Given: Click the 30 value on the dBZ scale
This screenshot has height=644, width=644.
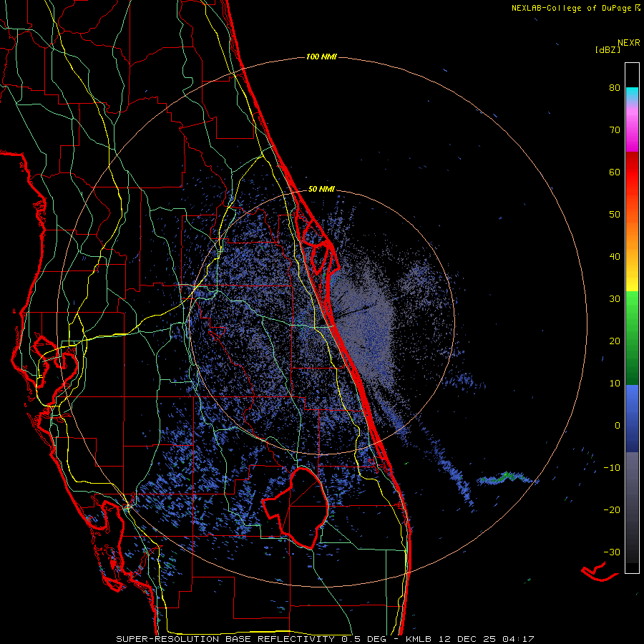Looking at the screenshot, I should [x=615, y=299].
